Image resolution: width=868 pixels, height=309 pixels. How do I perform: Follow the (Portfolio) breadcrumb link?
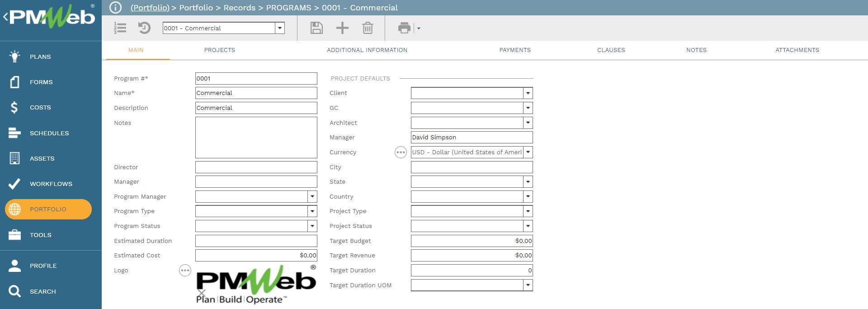click(x=150, y=8)
